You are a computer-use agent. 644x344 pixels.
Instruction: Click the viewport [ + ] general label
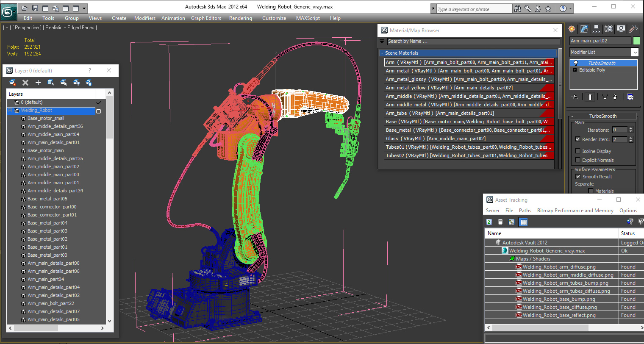pos(7,28)
